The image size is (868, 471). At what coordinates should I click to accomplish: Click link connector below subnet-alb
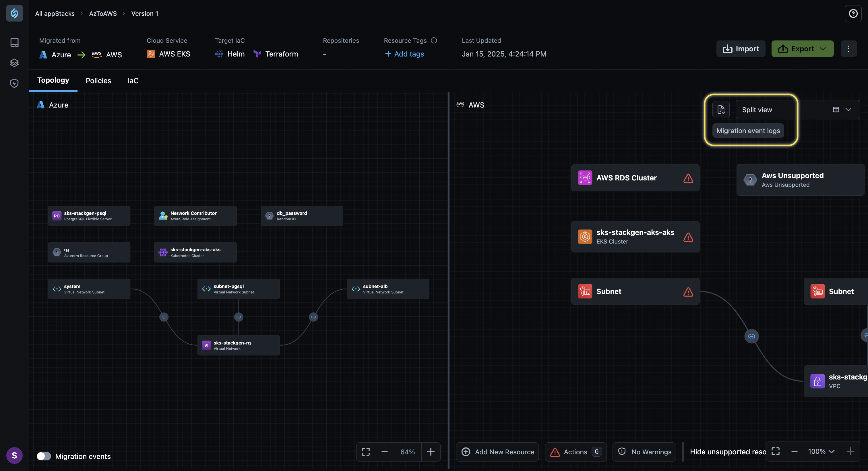[313, 317]
